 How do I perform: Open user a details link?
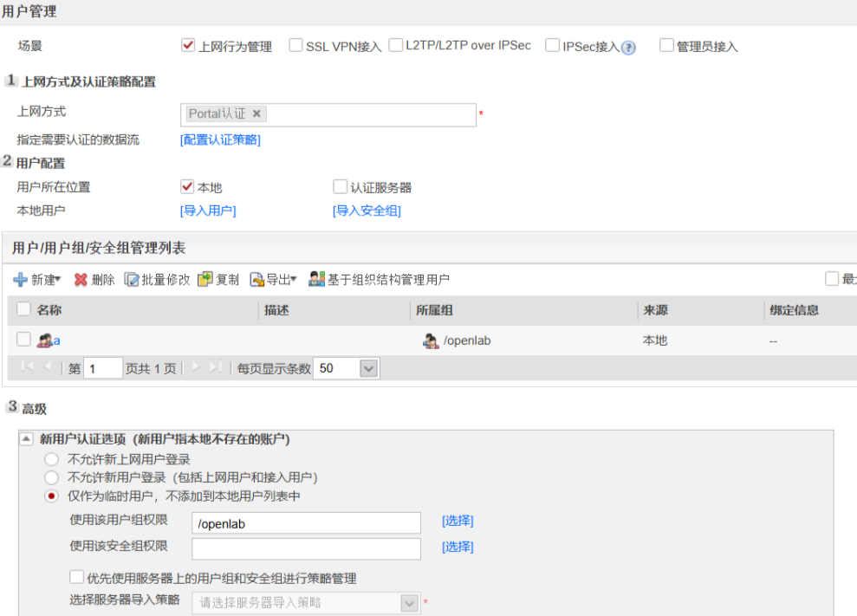(57, 341)
